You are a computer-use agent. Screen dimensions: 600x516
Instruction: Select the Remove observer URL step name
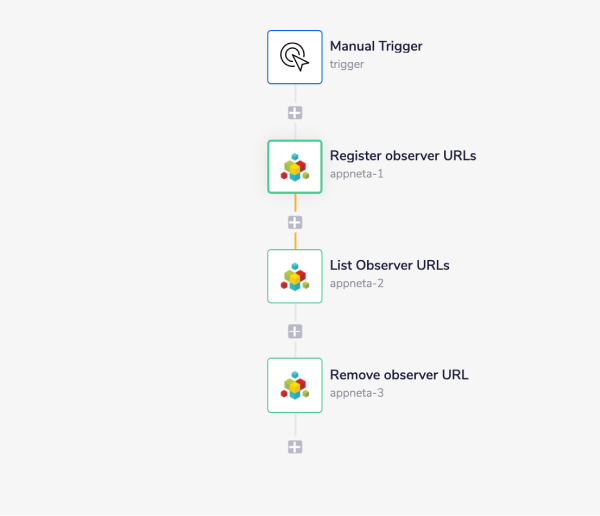pyautogui.click(x=399, y=375)
